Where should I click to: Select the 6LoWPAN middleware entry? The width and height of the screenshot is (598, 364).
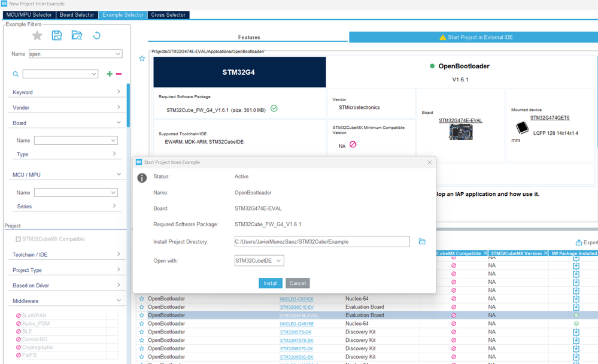pyautogui.click(x=34, y=316)
